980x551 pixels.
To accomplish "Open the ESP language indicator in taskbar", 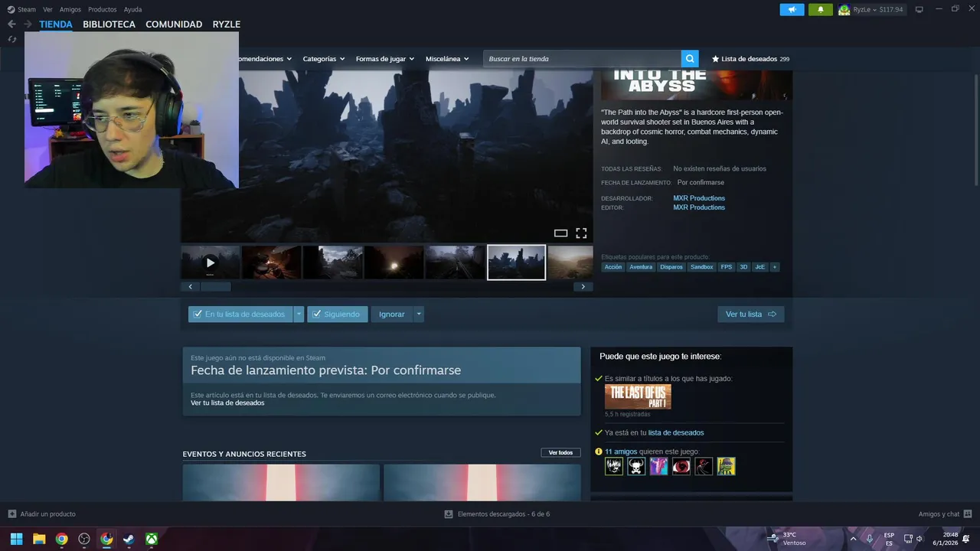I will click(x=889, y=539).
